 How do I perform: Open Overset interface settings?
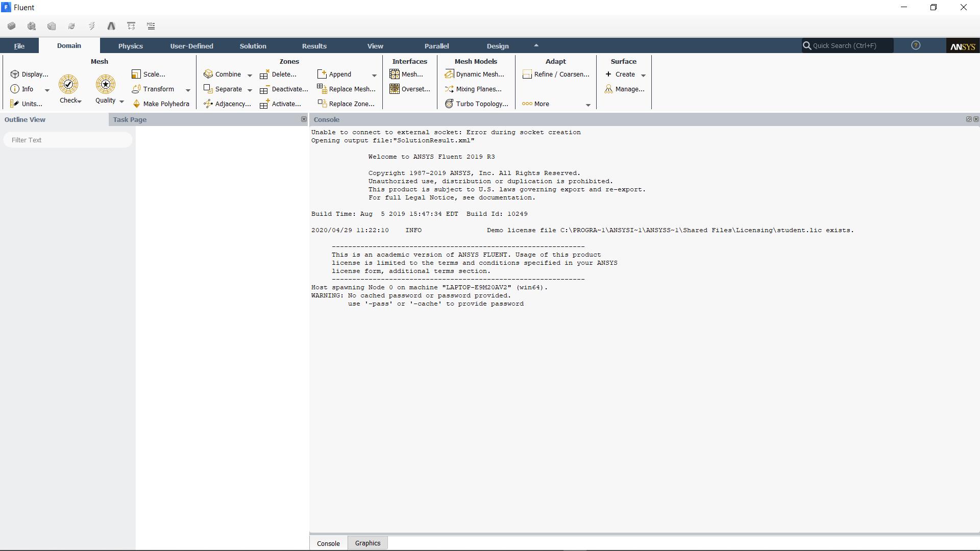(x=410, y=89)
